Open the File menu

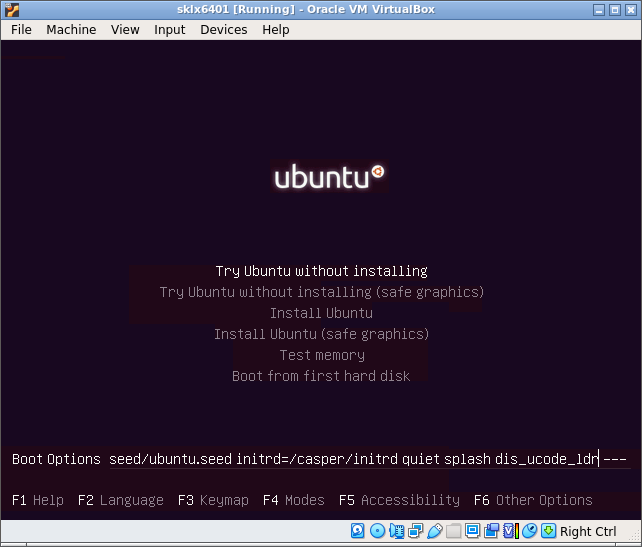[21, 30]
